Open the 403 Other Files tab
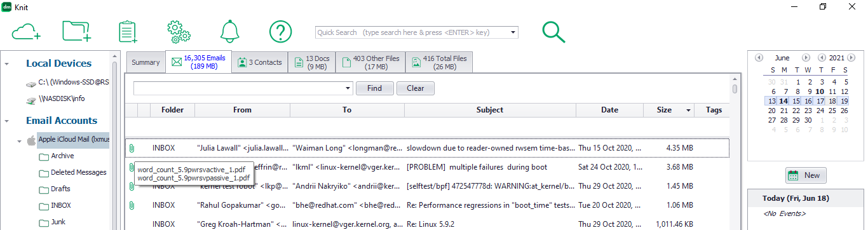The image size is (868, 230). point(370,62)
